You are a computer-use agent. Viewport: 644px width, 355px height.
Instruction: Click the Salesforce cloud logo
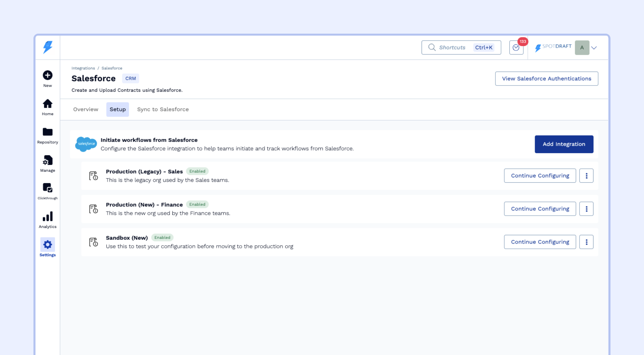[x=86, y=144]
